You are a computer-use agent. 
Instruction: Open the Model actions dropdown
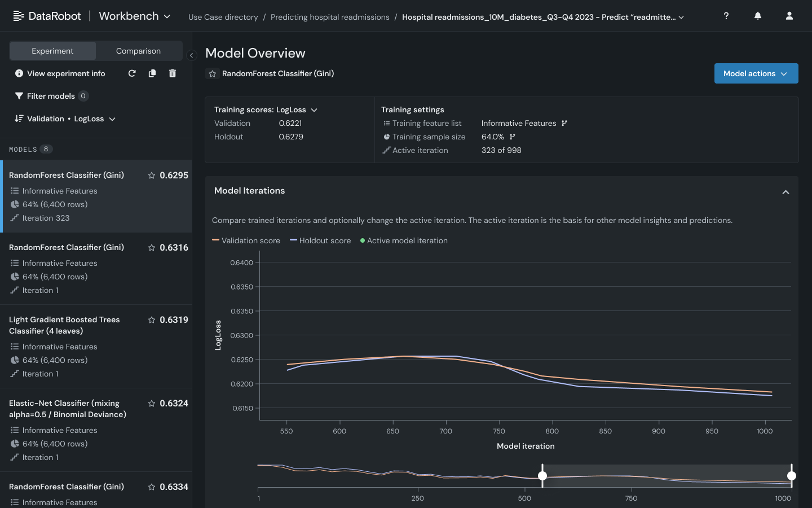756,73
